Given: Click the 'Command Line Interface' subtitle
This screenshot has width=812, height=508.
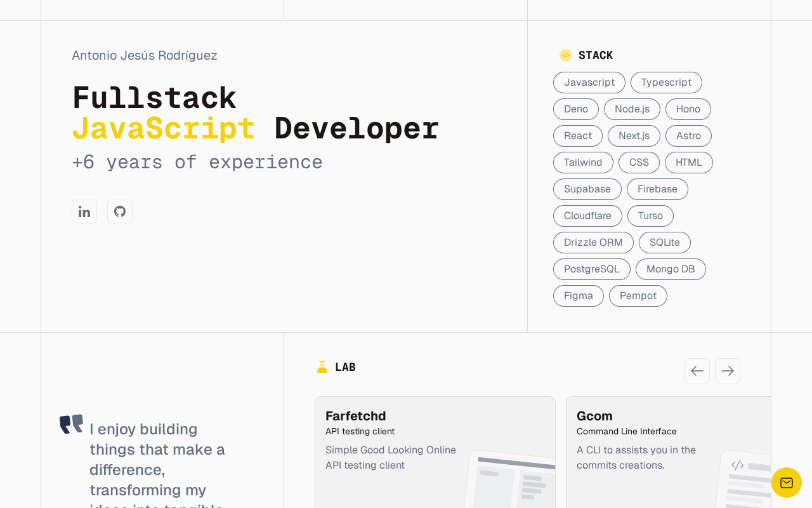Looking at the screenshot, I should pyautogui.click(x=627, y=431).
